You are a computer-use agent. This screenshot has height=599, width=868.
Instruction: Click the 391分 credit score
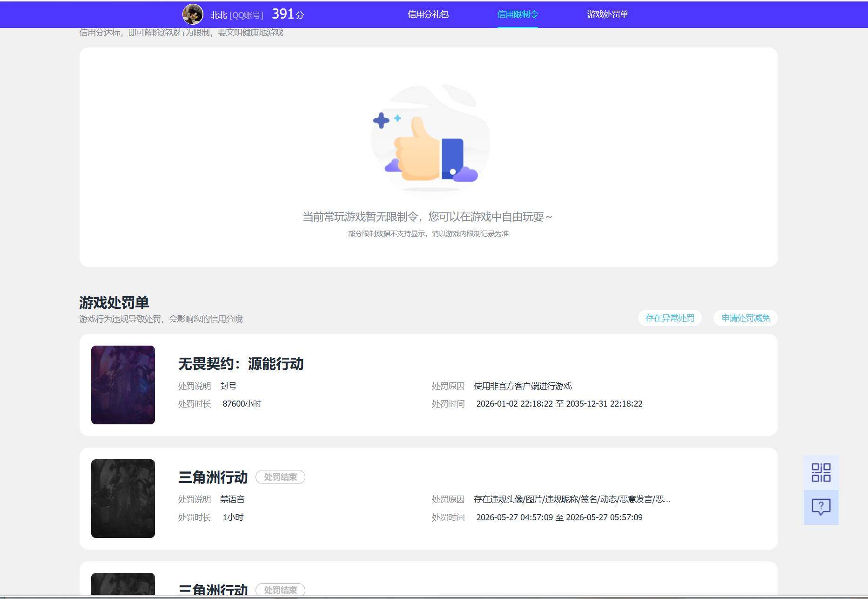[x=288, y=14]
